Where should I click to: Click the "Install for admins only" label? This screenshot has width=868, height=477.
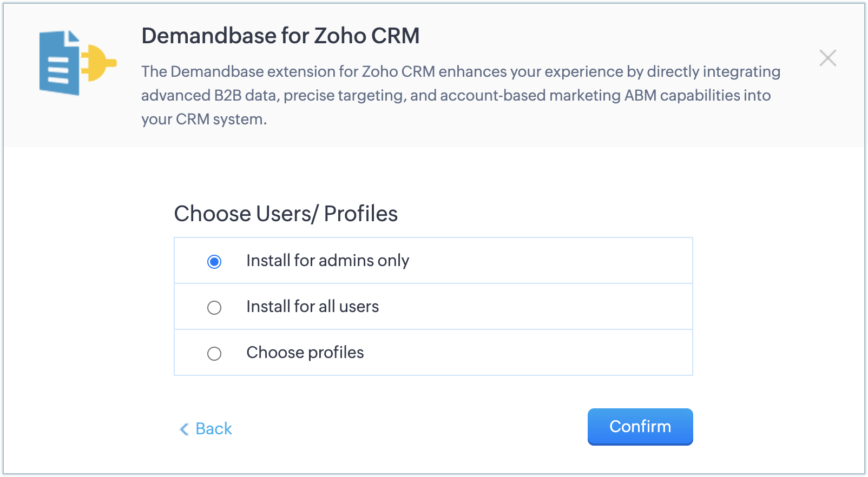click(x=327, y=261)
